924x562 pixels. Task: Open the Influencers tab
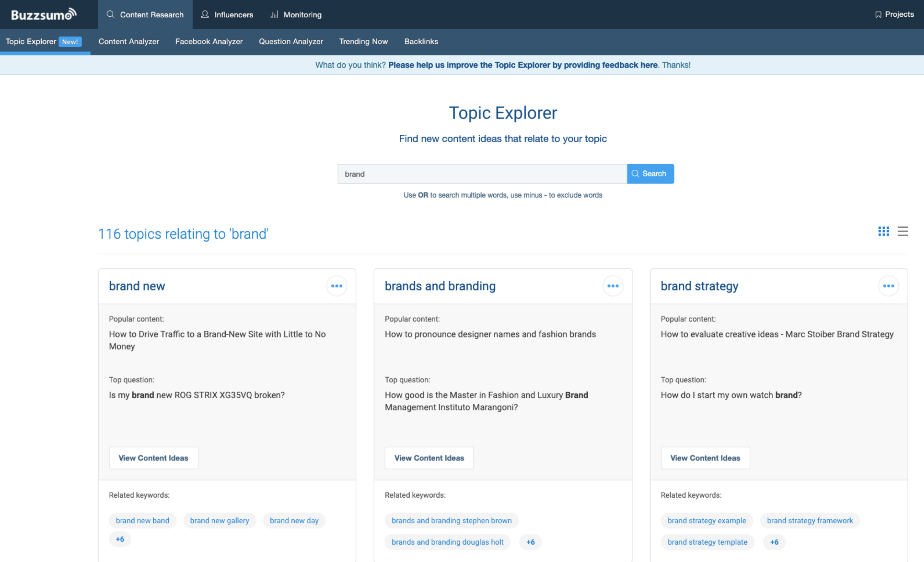[x=227, y=15]
